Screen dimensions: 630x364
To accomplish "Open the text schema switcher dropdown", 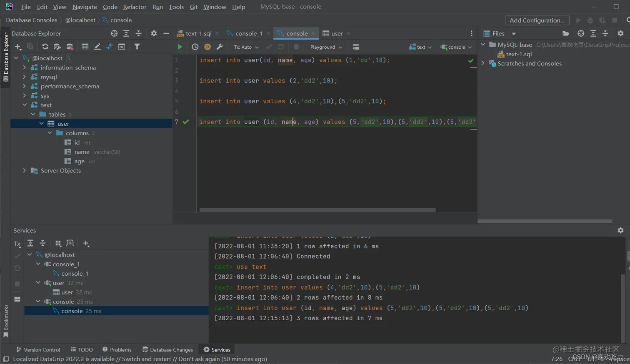I will (420, 47).
